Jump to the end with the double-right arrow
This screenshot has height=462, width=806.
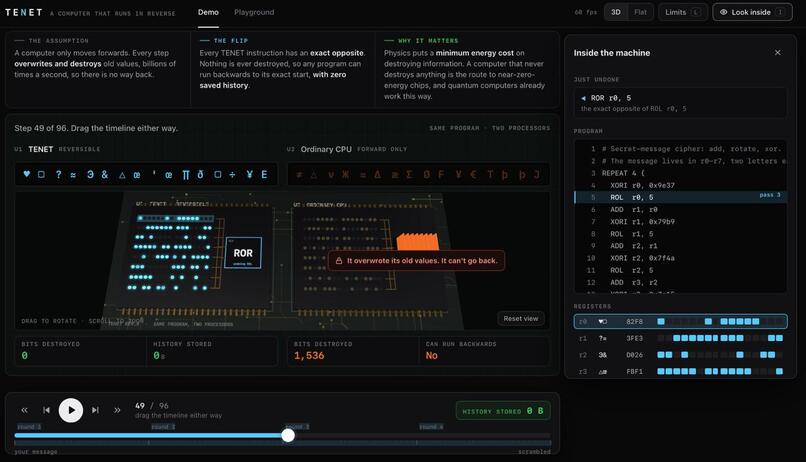(x=117, y=410)
